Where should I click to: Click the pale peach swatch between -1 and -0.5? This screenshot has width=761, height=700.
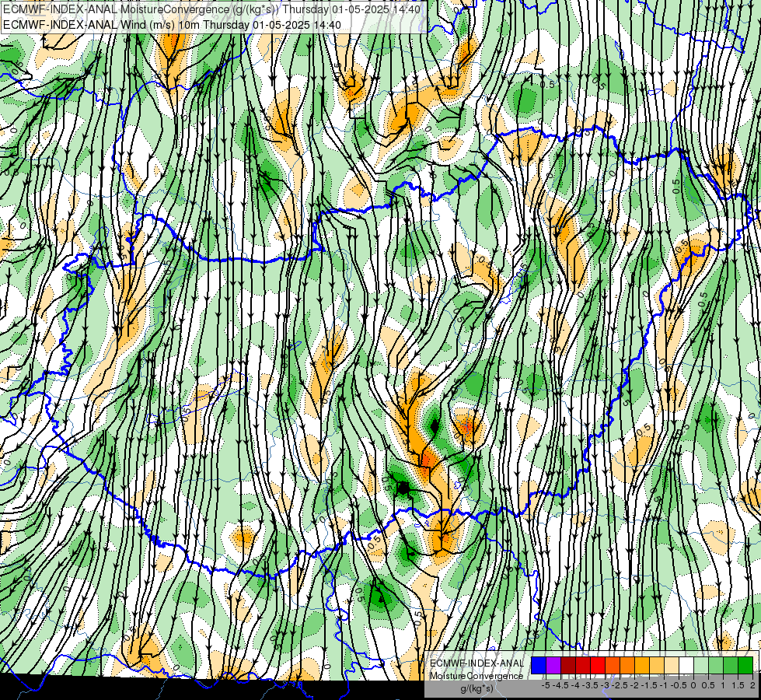pos(672,665)
